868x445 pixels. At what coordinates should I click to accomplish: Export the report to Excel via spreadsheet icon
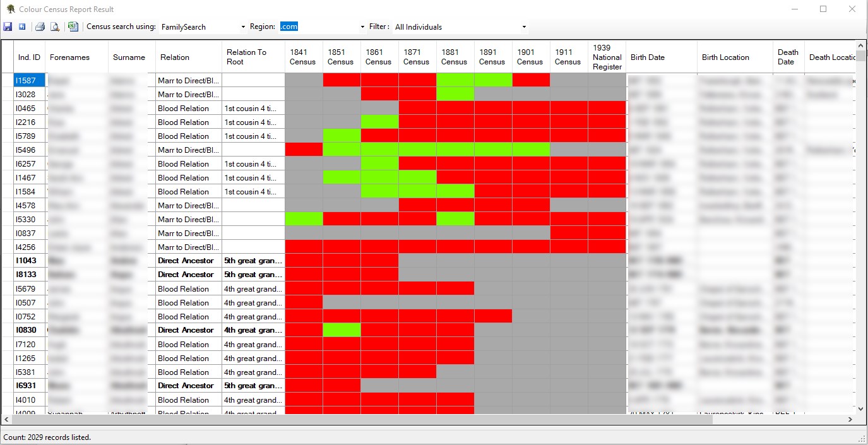[x=73, y=26]
